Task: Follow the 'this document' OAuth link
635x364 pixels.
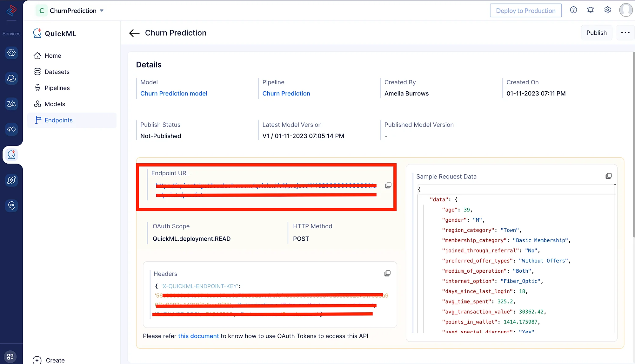Action: (x=198, y=336)
